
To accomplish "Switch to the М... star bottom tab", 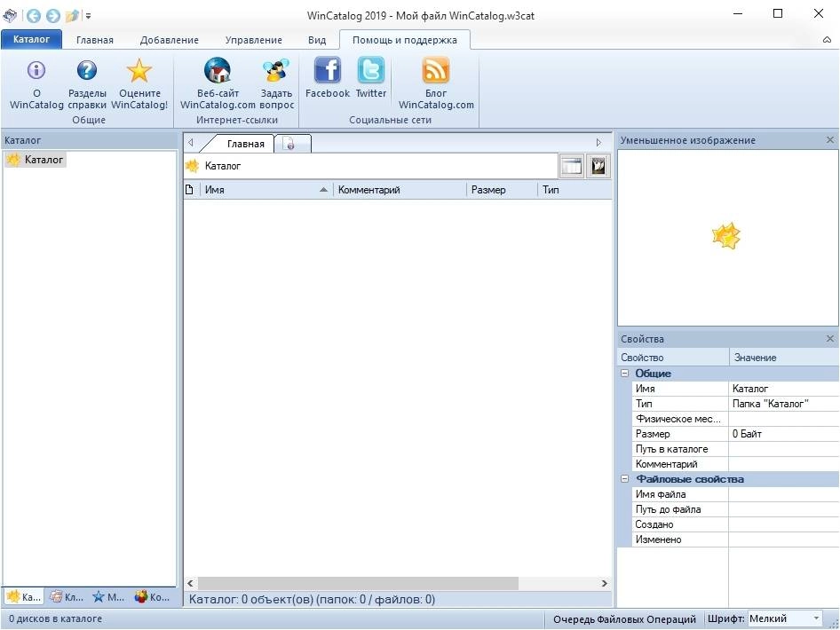I will [x=108, y=597].
